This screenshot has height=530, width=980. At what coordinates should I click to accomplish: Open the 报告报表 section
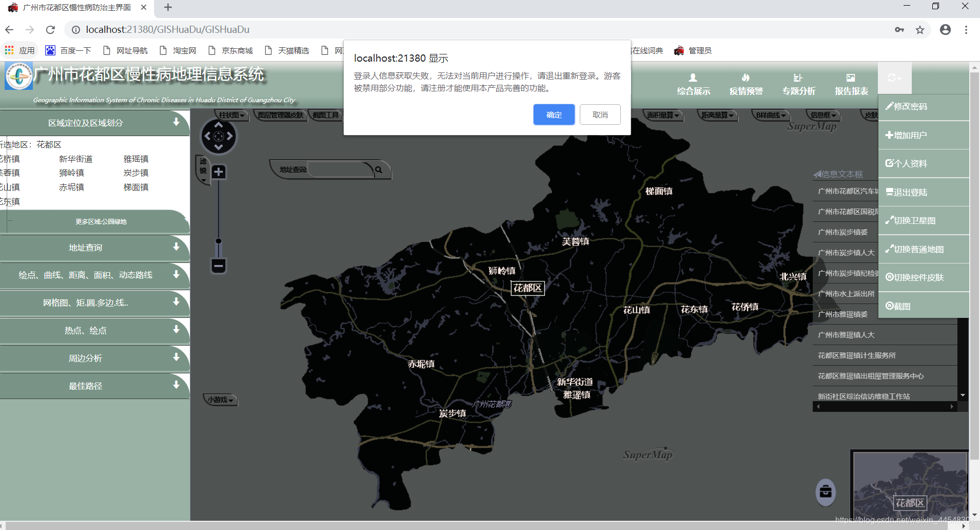coord(851,85)
